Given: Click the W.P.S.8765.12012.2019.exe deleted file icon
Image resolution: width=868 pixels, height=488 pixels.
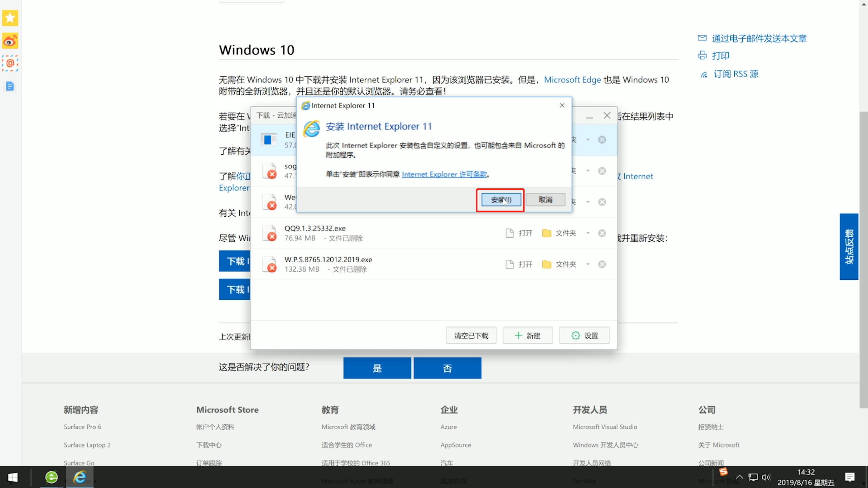Looking at the screenshot, I should pyautogui.click(x=270, y=265).
